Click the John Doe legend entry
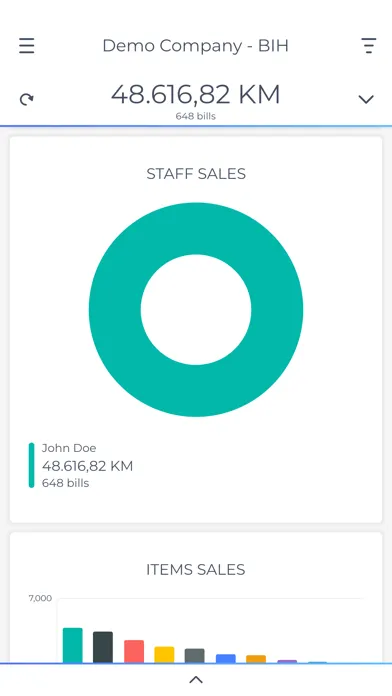The width and height of the screenshot is (392, 696). pyautogui.click(x=81, y=465)
